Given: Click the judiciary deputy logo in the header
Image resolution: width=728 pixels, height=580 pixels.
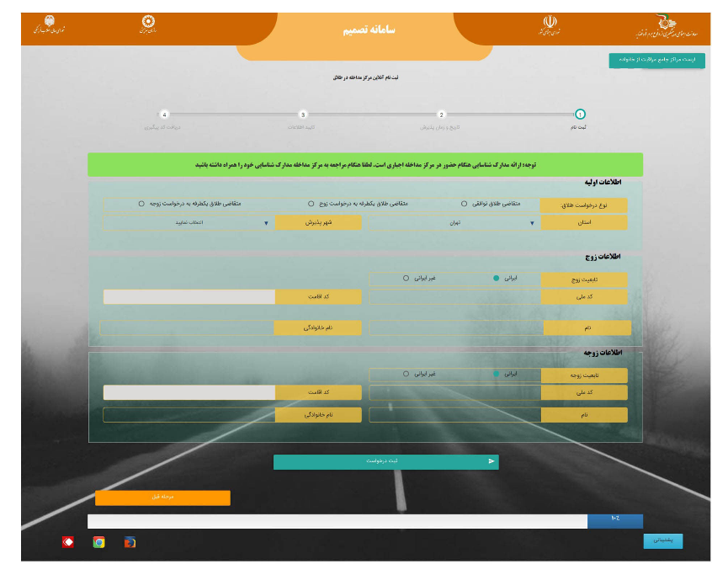Looking at the screenshot, I should click(667, 27).
